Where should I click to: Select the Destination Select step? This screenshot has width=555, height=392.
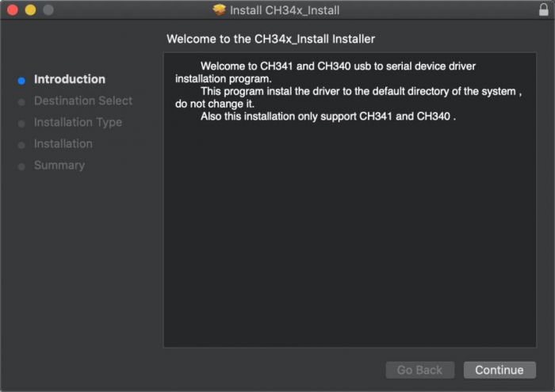[x=83, y=101]
